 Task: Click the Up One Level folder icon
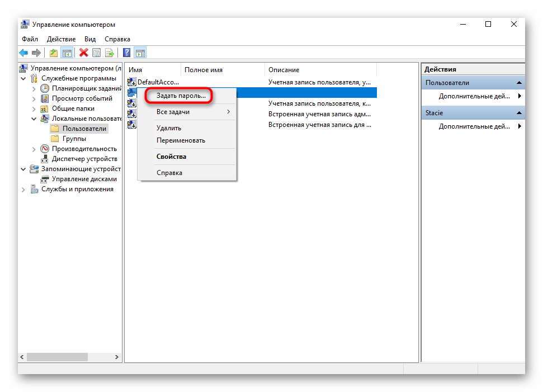54,53
